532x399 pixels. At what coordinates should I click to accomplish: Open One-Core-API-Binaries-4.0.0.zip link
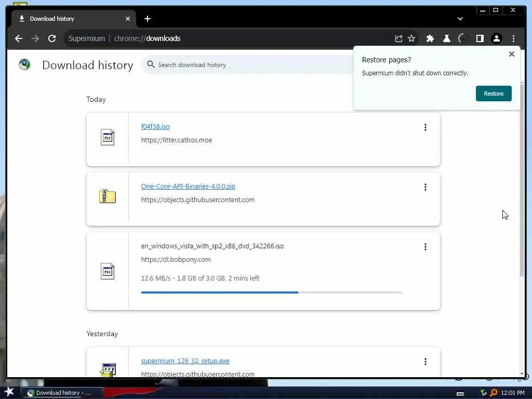point(188,187)
